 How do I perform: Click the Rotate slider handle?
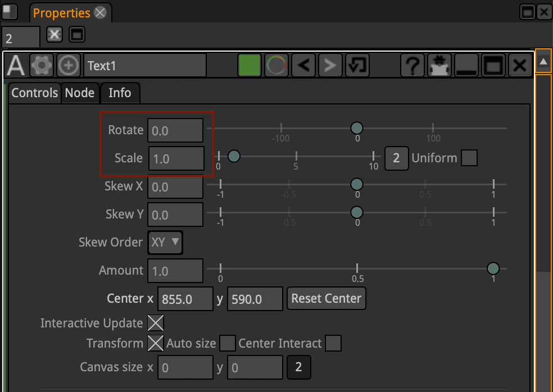click(x=357, y=128)
